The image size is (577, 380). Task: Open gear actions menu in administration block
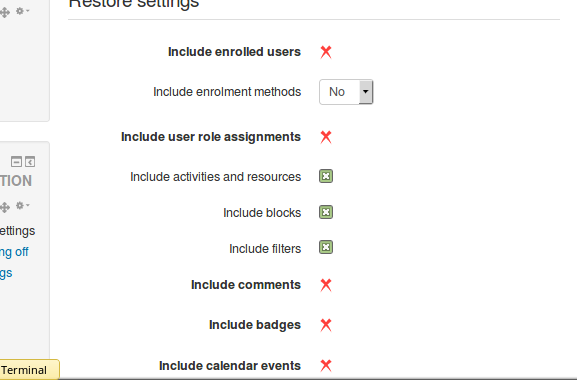(22, 205)
